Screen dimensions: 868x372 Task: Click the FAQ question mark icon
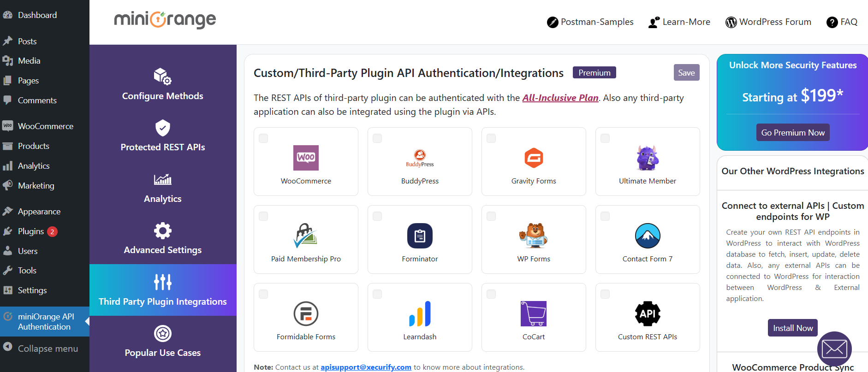[x=832, y=22]
